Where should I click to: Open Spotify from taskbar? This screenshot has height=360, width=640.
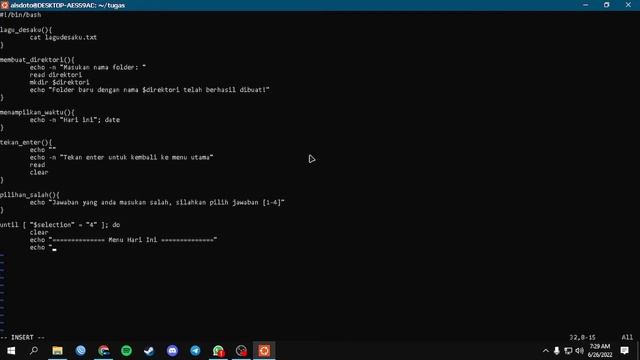[127, 351]
